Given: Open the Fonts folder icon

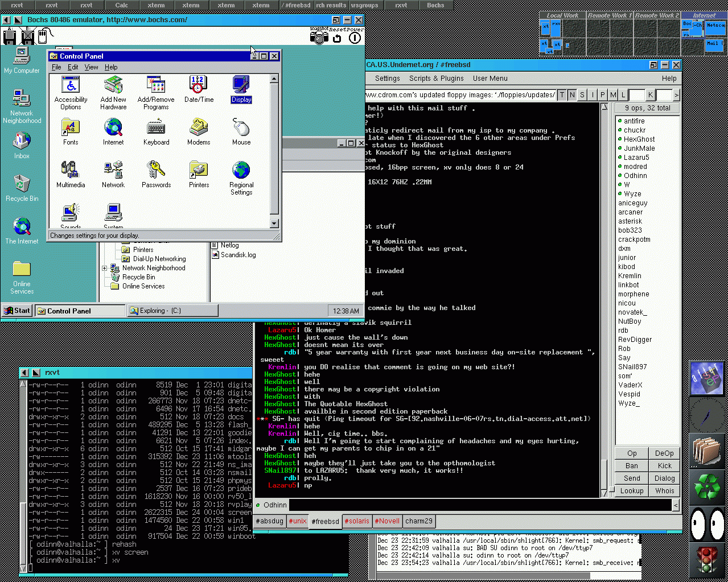Looking at the screenshot, I should click(71, 132).
